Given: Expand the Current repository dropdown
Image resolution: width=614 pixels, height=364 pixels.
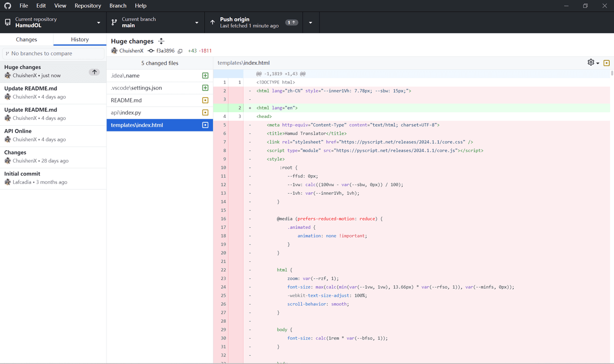Looking at the screenshot, I should point(53,23).
